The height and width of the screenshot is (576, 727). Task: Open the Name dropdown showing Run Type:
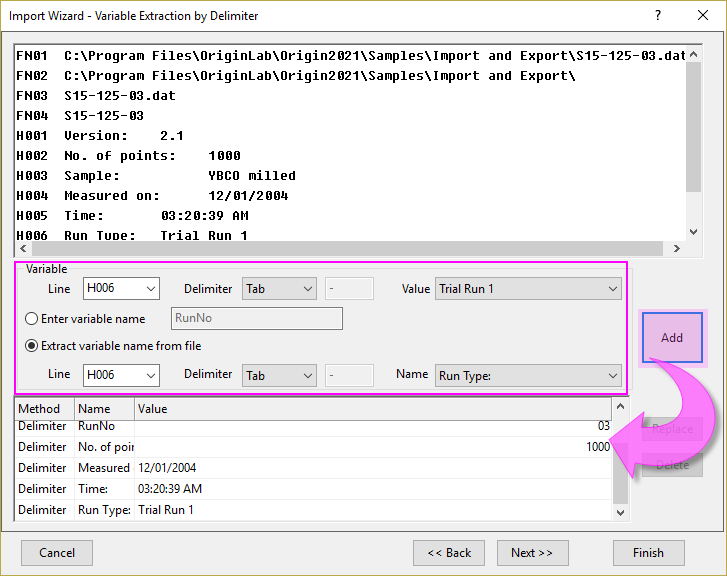click(528, 375)
